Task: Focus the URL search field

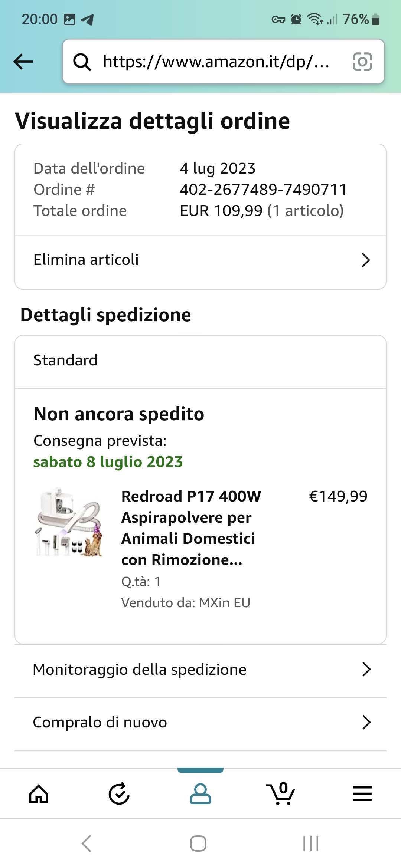Action: tap(216, 62)
